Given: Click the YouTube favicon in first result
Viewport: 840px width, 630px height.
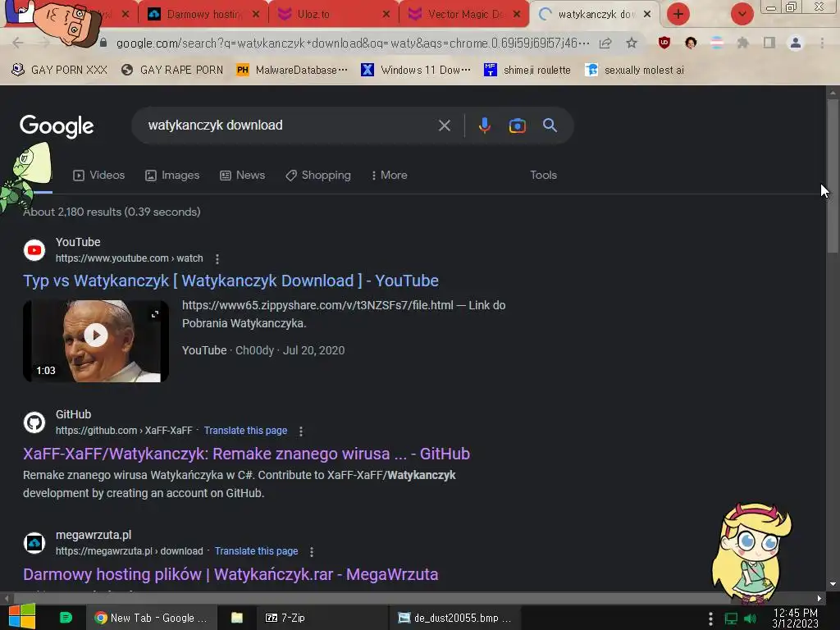Looking at the screenshot, I should (34, 250).
